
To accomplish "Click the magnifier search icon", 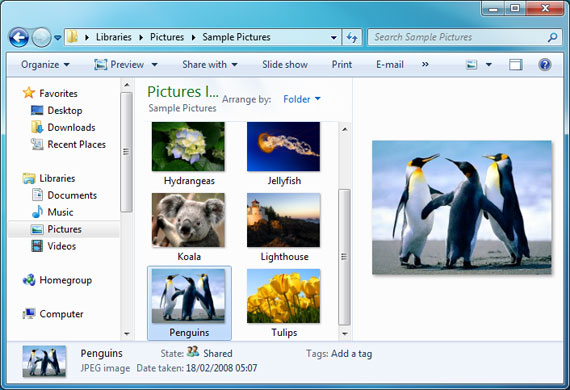I will [x=552, y=37].
